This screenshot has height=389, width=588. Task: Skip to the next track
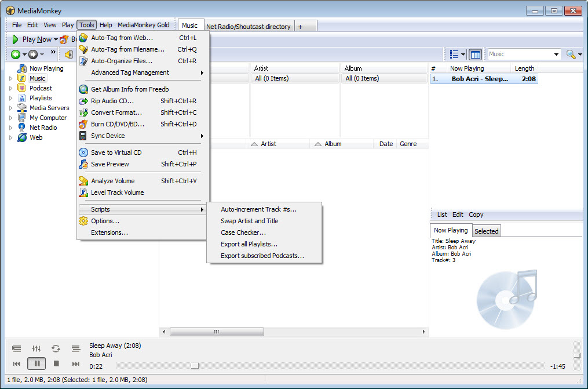pos(76,363)
